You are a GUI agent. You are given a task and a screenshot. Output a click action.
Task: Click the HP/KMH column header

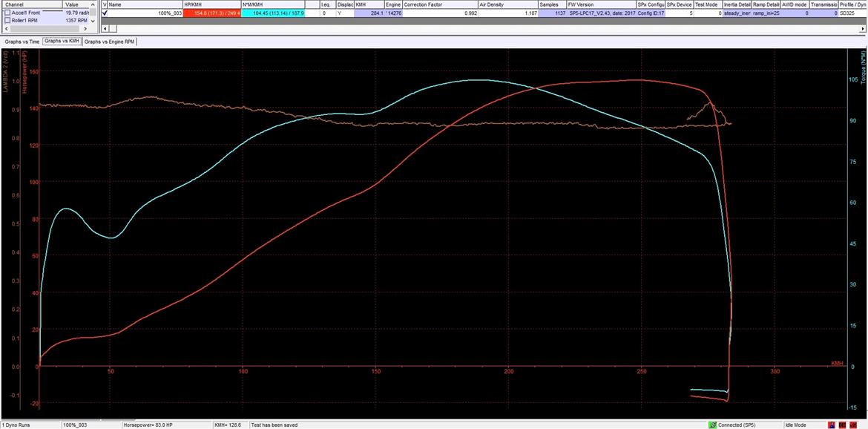[x=211, y=4]
